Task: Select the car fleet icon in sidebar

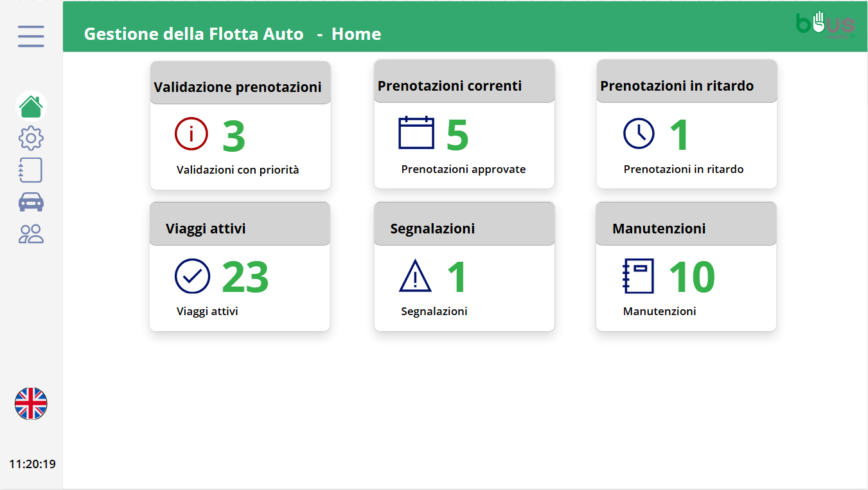Action: coord(30,201)
